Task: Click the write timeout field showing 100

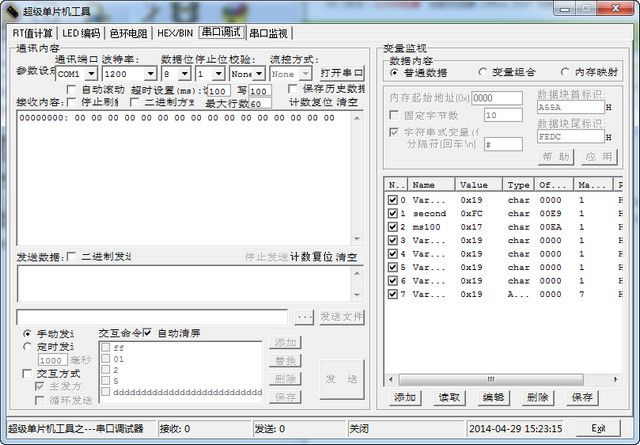Action: (260, 91)
